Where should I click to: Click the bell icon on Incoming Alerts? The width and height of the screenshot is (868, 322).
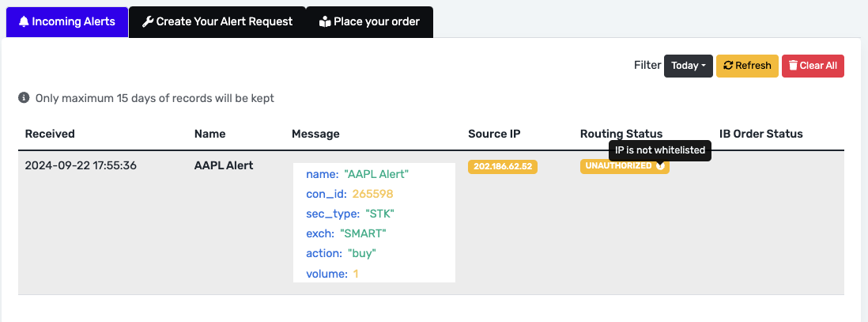click(23, 22)
